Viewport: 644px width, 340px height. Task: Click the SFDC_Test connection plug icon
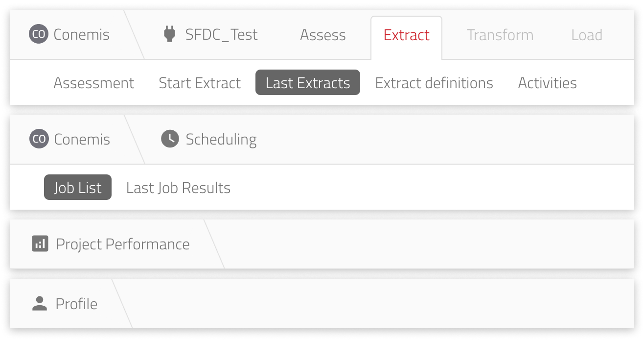pyautogui.click(x=169, y=34)
